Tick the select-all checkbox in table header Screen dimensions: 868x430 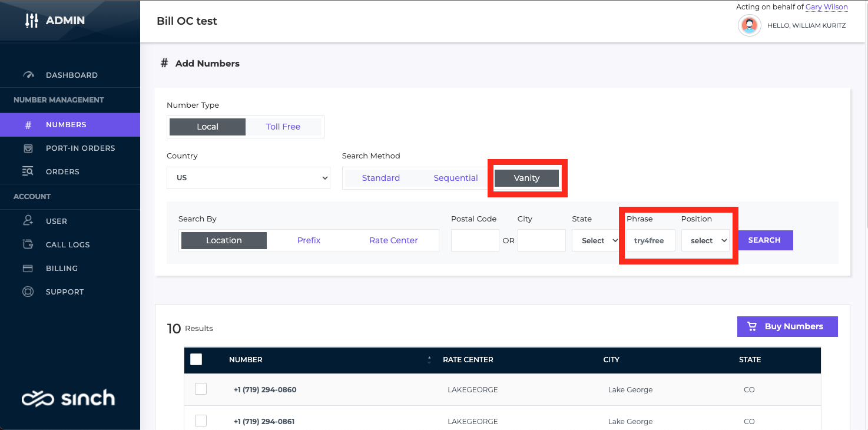[196, 359]
